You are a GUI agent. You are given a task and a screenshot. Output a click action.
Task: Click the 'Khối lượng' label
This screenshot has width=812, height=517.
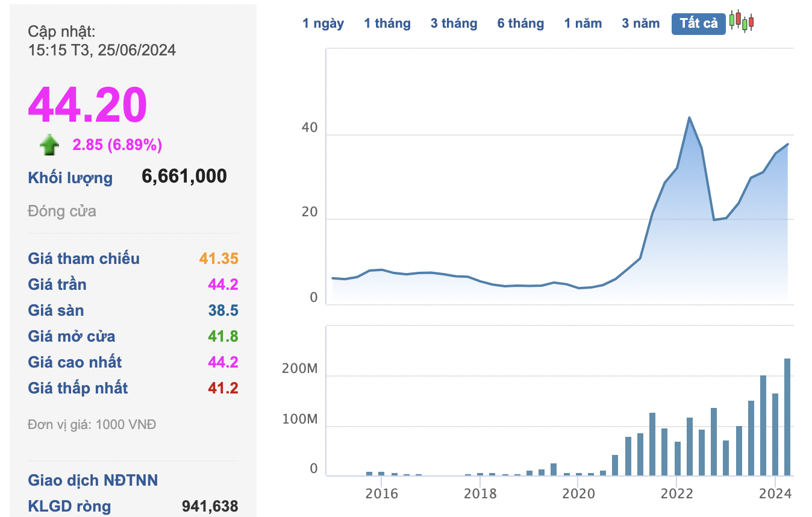coord(70,178)
